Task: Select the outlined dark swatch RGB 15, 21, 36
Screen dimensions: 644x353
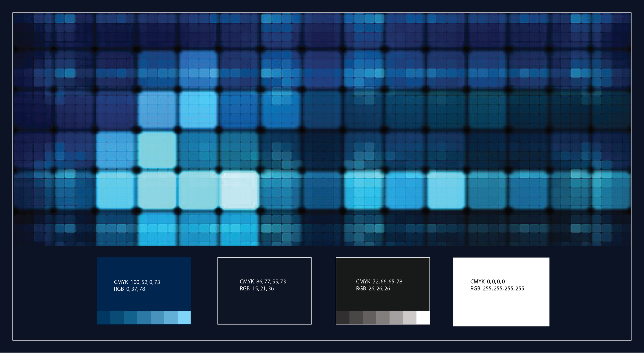Action: pyautogui.click(x=265, y=291)
